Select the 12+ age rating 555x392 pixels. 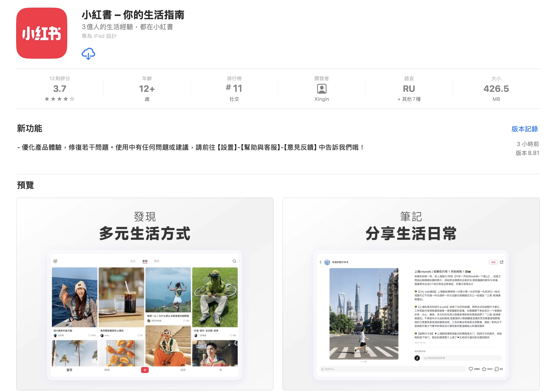tap(147, 89)
